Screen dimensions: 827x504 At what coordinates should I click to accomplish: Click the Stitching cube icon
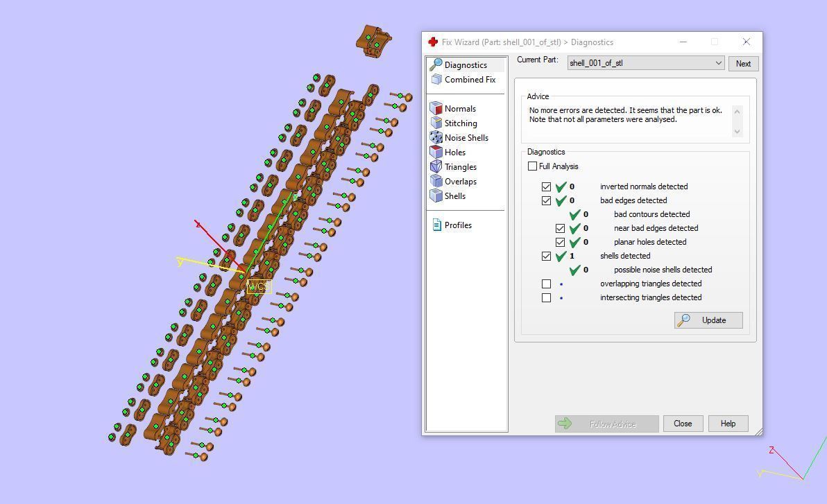point(436,123)
